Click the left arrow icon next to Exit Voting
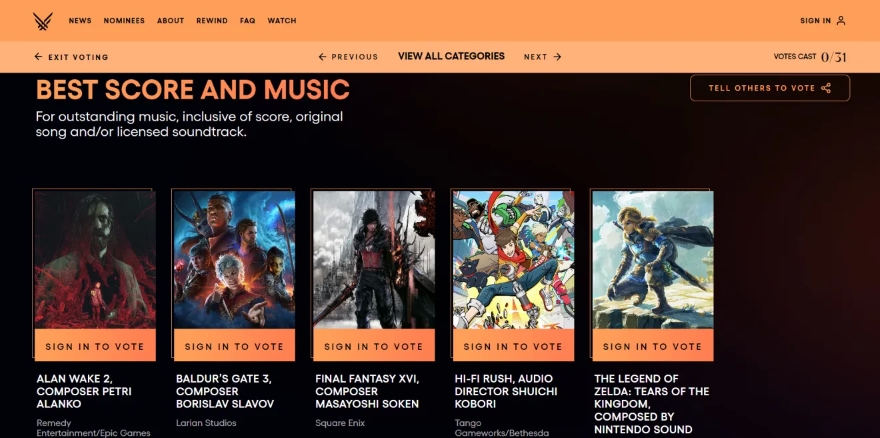880x438 pixels. coord(38,57)
